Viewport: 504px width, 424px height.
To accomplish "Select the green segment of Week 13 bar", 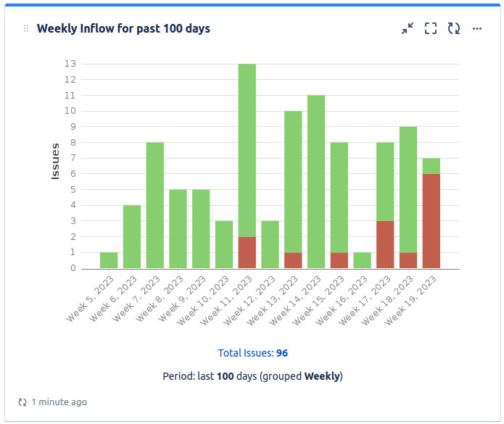I will [x=293, y=181].
